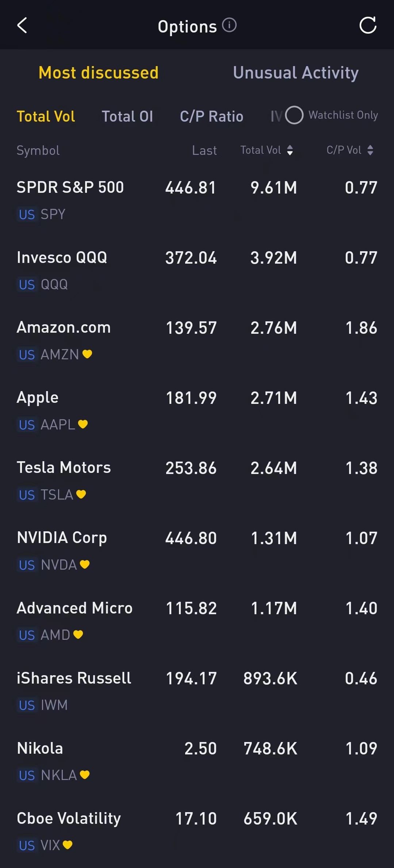The image size is (394, 868).
Task: Switch to Unusual Activity tab
Action: (296, 73)
